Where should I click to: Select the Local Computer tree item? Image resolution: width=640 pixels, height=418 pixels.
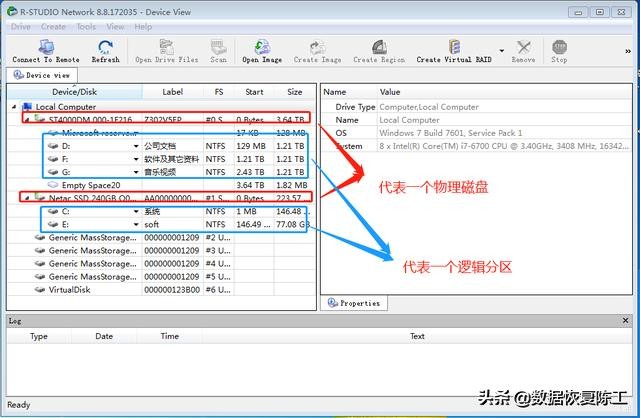pyautogui.click(x=66, y=107)
